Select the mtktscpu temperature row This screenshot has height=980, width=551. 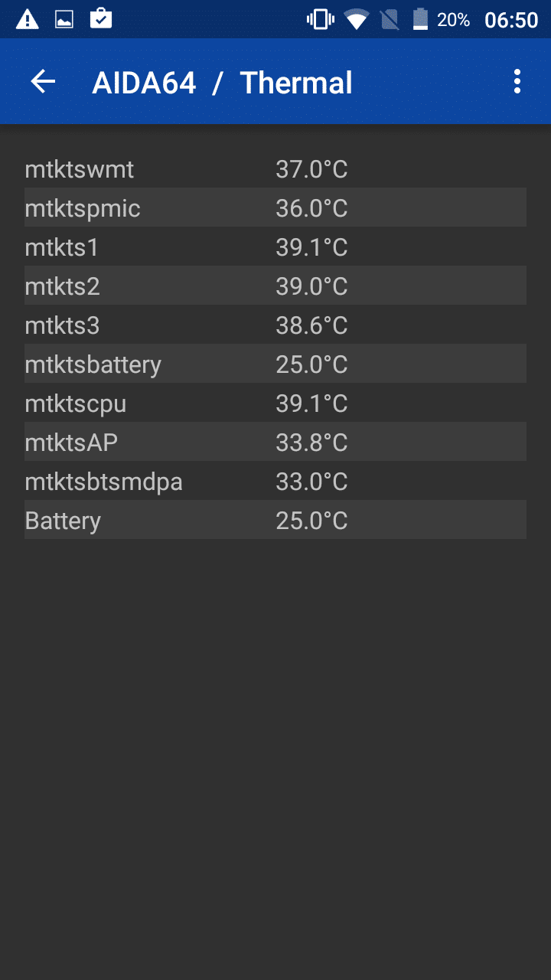pyautogui.click(x=275, y=403)
